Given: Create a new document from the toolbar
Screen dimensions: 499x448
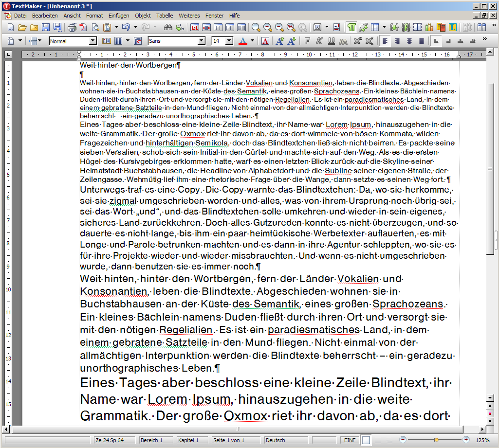Looking at the screenshot, I should [11, 27].
